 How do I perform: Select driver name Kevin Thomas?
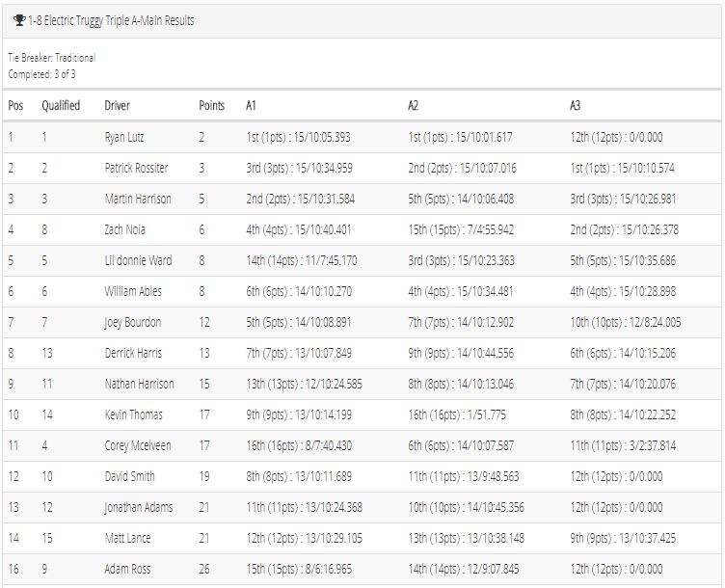click(x=134, y=414)
